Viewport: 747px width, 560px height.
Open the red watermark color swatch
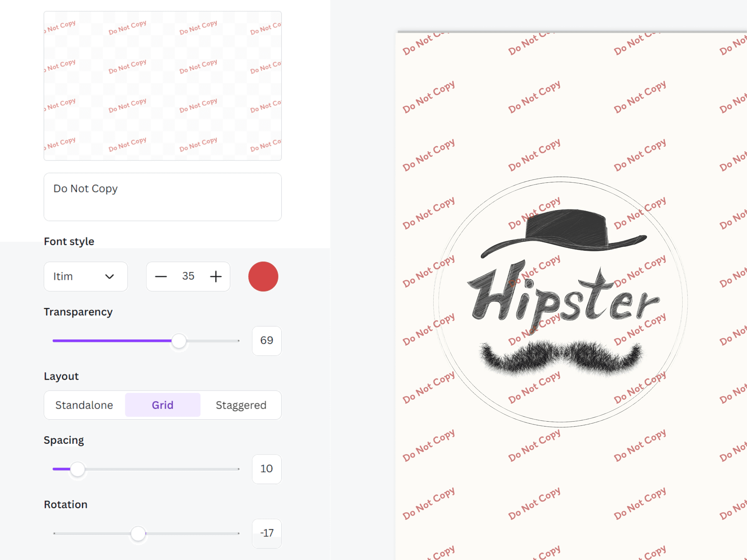coord(263,277)
